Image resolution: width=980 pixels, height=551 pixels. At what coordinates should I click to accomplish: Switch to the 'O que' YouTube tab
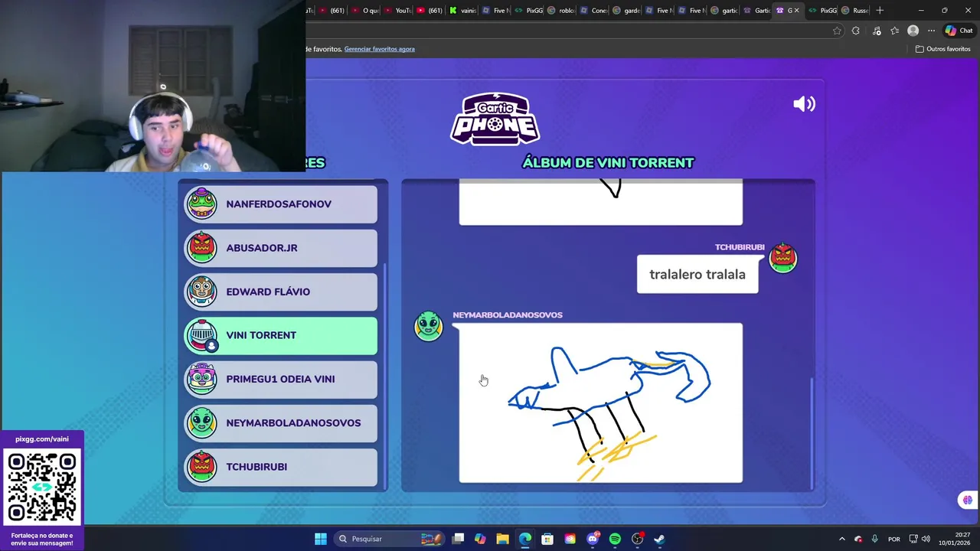(x=365, y=10)
